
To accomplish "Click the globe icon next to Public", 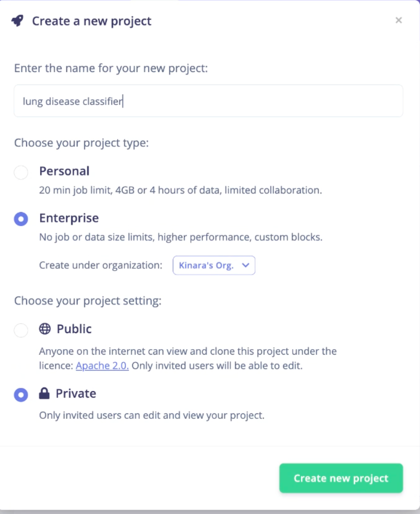I will [45, 329].
